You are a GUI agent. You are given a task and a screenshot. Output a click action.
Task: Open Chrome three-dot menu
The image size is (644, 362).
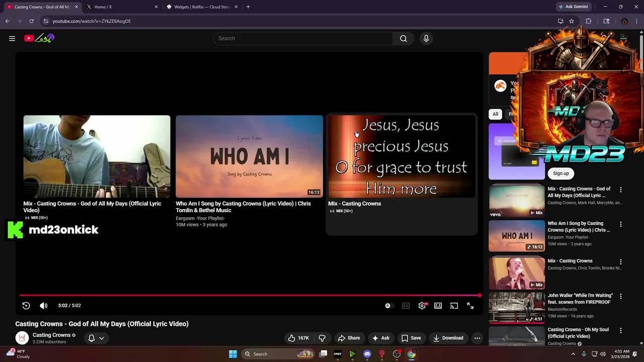coord(637,21)
